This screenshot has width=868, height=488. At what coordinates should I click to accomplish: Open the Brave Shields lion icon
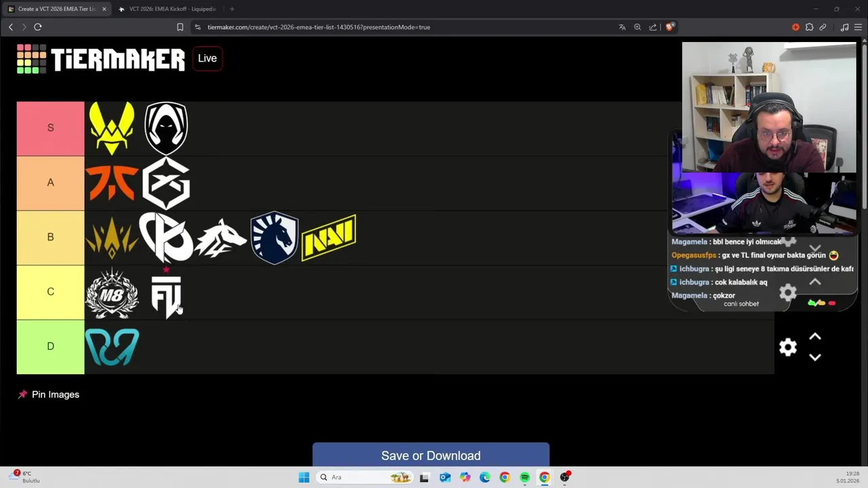tap(669, 27)
